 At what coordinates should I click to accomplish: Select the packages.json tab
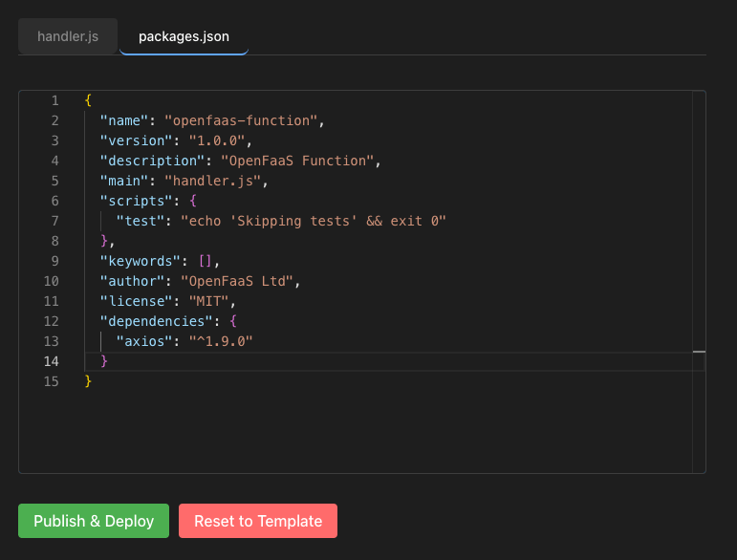(184, 36)
